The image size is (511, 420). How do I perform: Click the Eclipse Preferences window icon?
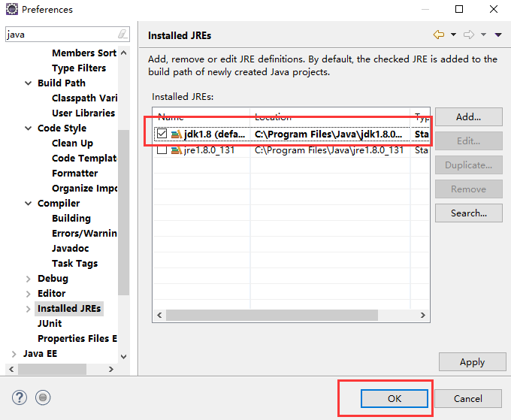12,9
